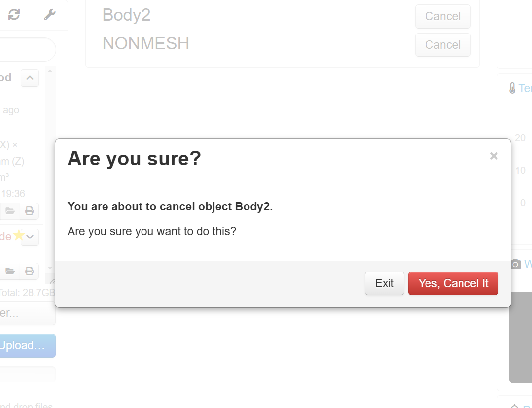Click Cancel button beside Body2
The width and height of the screenshot is (532, 408).
[x=443, y=16]
